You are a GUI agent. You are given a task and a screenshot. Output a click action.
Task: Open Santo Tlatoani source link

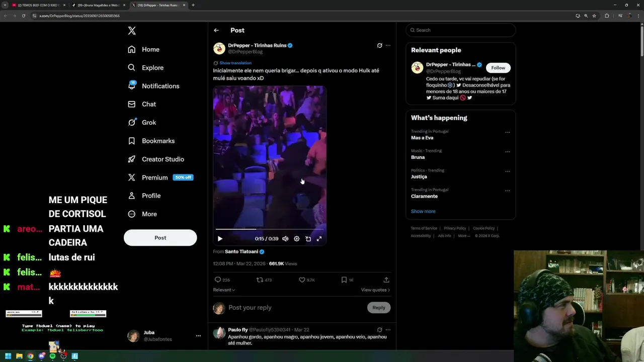click(x=242, y=251)
